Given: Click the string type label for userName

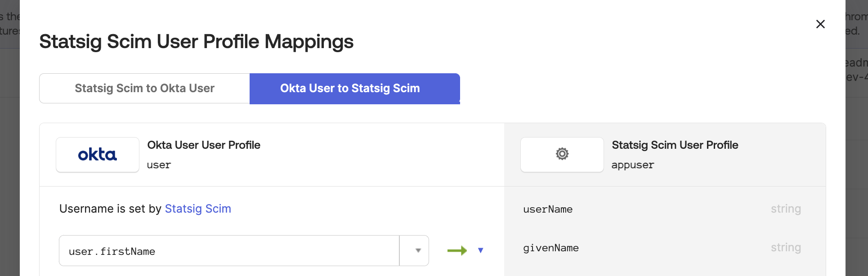Looking at the screenshot, I should point(786,209).
